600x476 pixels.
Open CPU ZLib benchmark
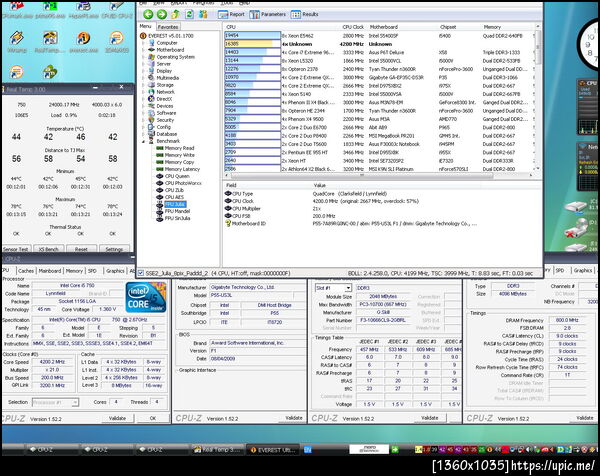[174, 190]
